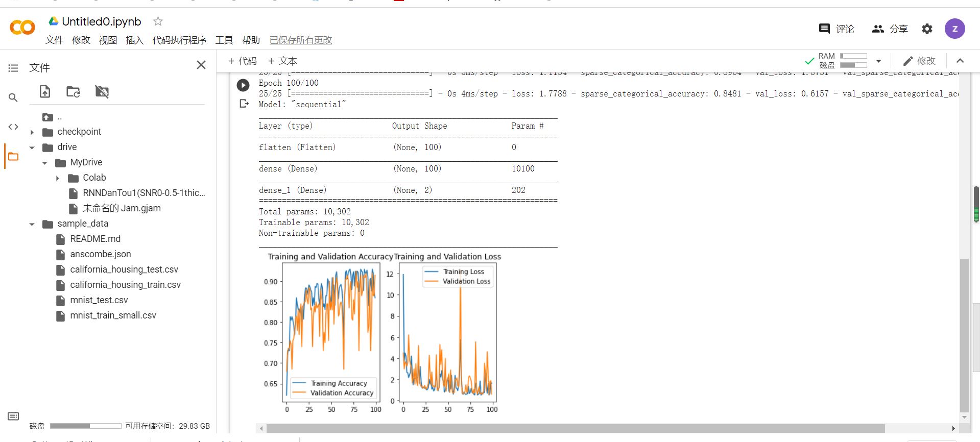Viewport: 980px width, 442px height.
Task: Collapse the drive folder arrow
Action: coord(32,148)
